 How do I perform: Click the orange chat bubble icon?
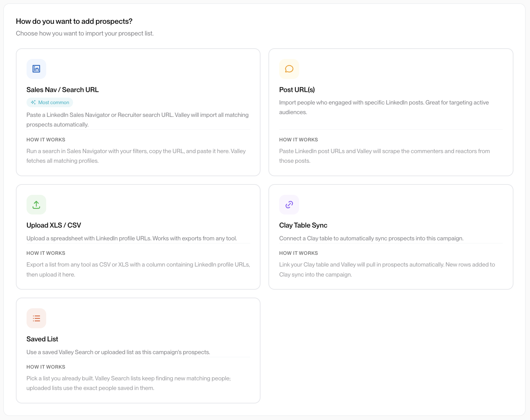coord(289,69)
